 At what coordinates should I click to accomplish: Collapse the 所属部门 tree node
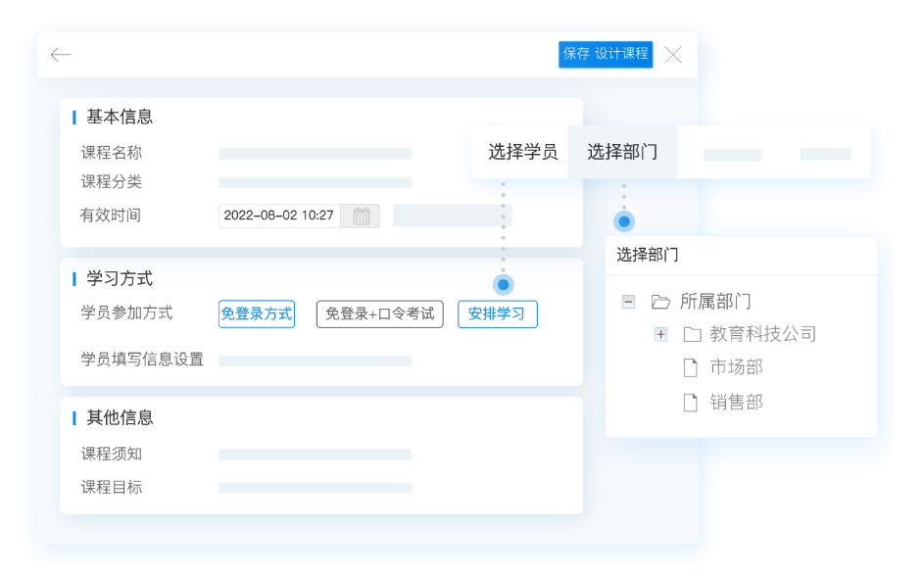628,302
